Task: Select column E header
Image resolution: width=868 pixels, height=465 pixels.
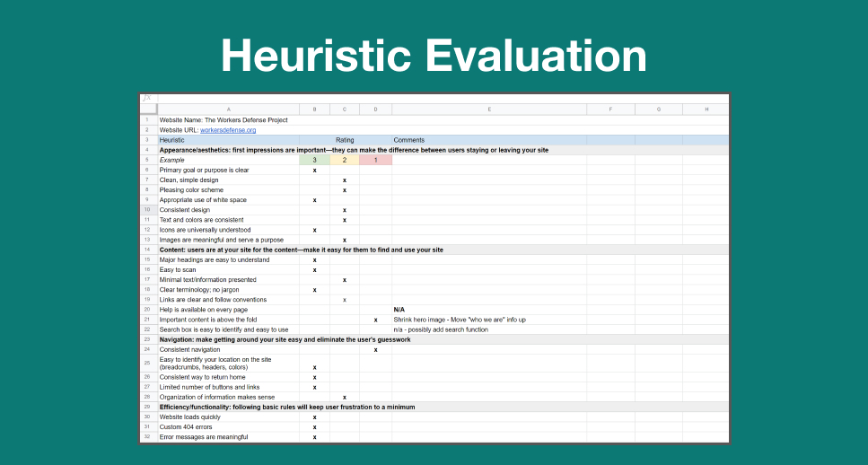Action: (489, 110)
